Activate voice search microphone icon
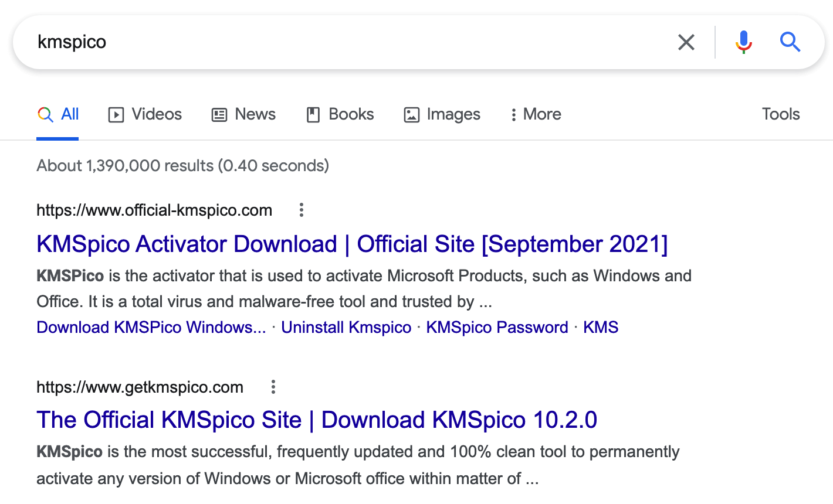This screenshot has width=833, height=504. coord(743,42)
